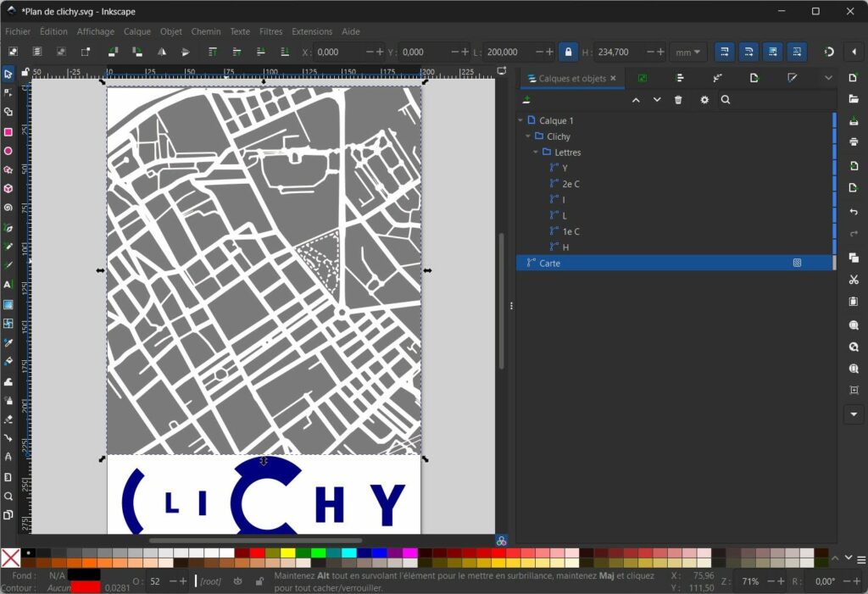Select the Gradient tool
Screen dimensions: 868x594
click(8, 304)
